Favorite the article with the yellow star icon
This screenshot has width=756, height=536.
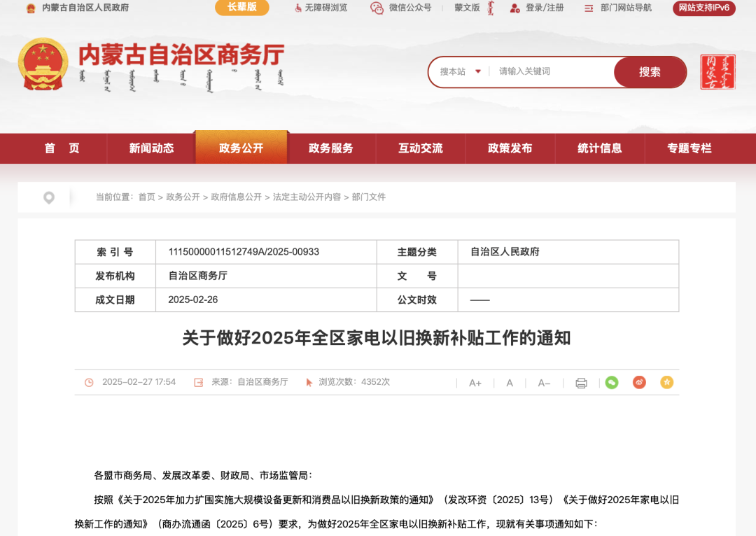click(x=666, y=383)
